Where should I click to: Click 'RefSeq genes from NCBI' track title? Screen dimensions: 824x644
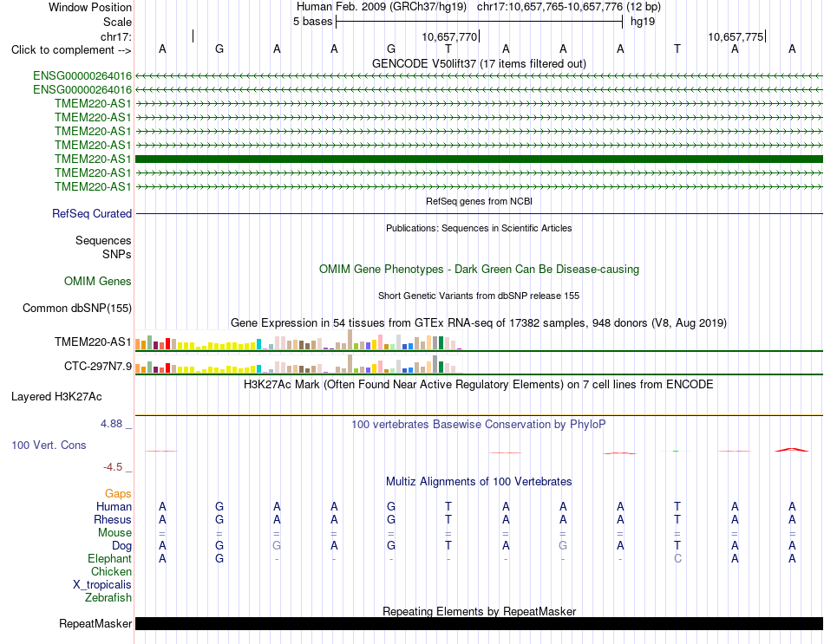pyautogui.click(x=479, y=201)
